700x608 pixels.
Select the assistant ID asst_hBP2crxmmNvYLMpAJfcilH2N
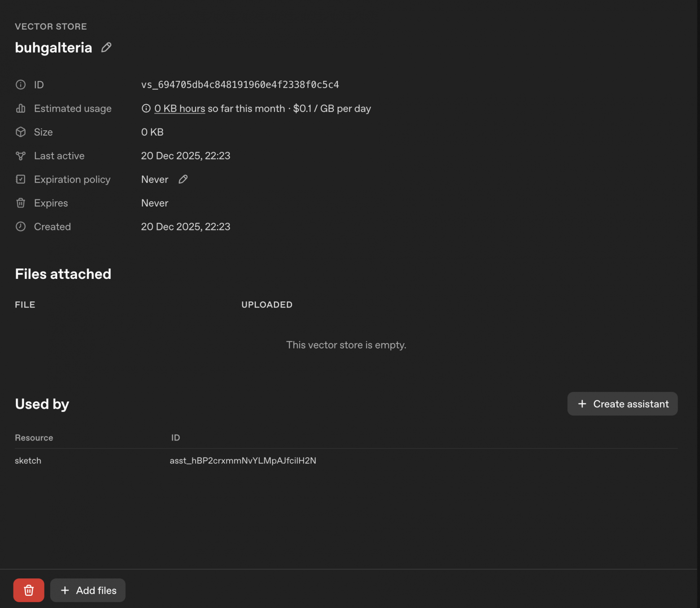[x=243, y=461]
